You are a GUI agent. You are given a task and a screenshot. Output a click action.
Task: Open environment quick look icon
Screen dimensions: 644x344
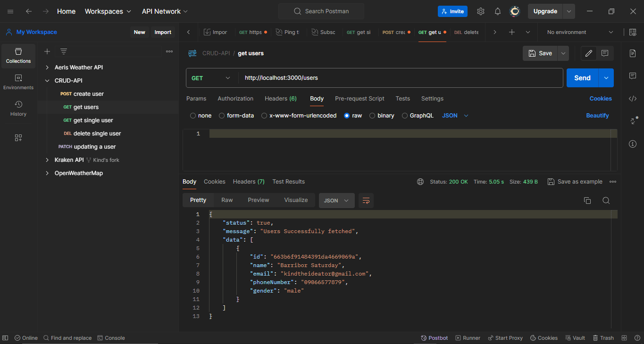(x=633, y=32)
